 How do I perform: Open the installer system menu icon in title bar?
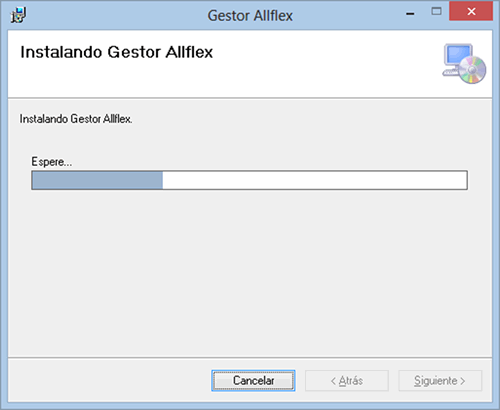point(18,15)
